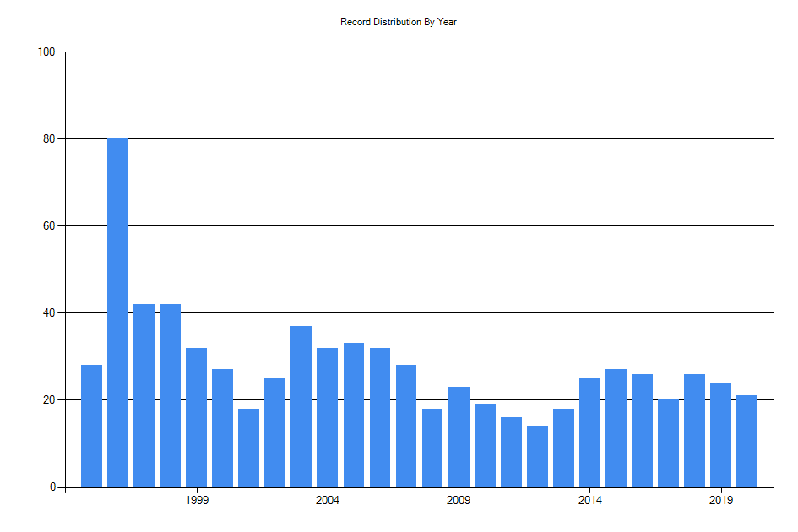Click the x-axis label '2004'
798x532 pixels.
(x=328, y=501)
